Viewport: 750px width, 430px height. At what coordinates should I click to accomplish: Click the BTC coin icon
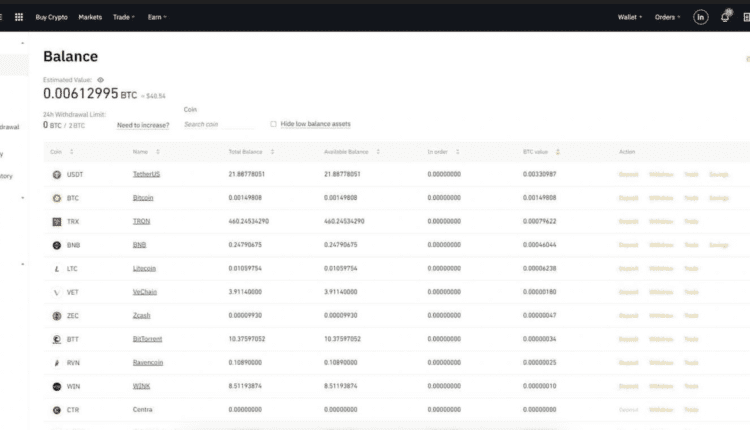[x=57, y=198]
